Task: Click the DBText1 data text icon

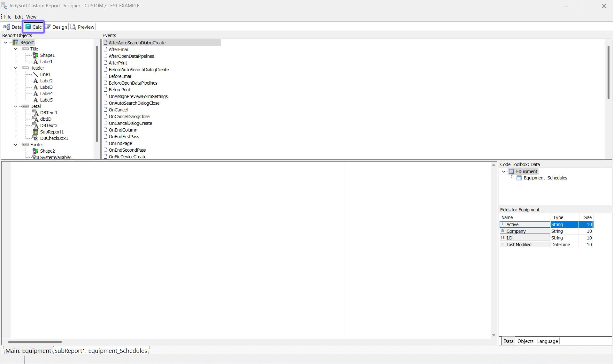Action: coord(35,113)
